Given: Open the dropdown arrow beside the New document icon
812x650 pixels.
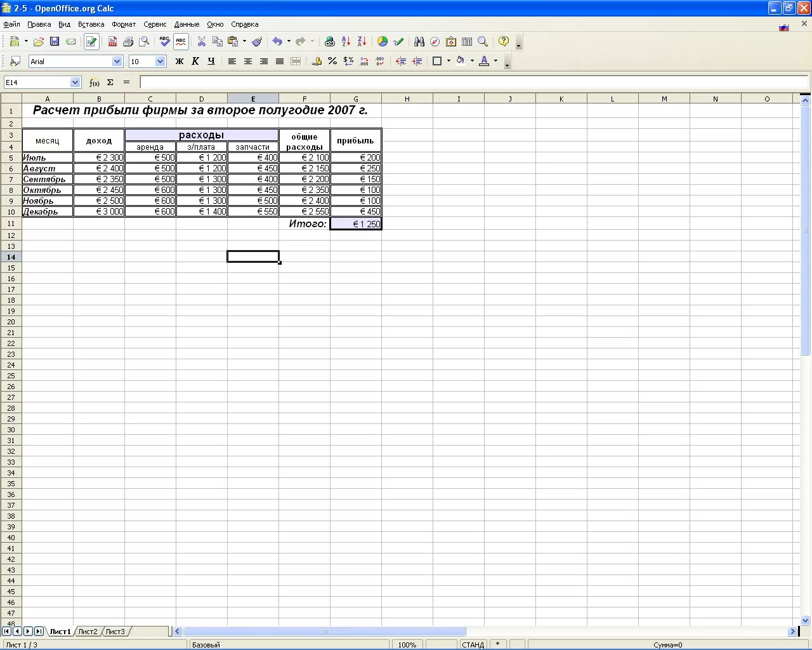Looking at the screenshot, I should (x=26, y=41).
